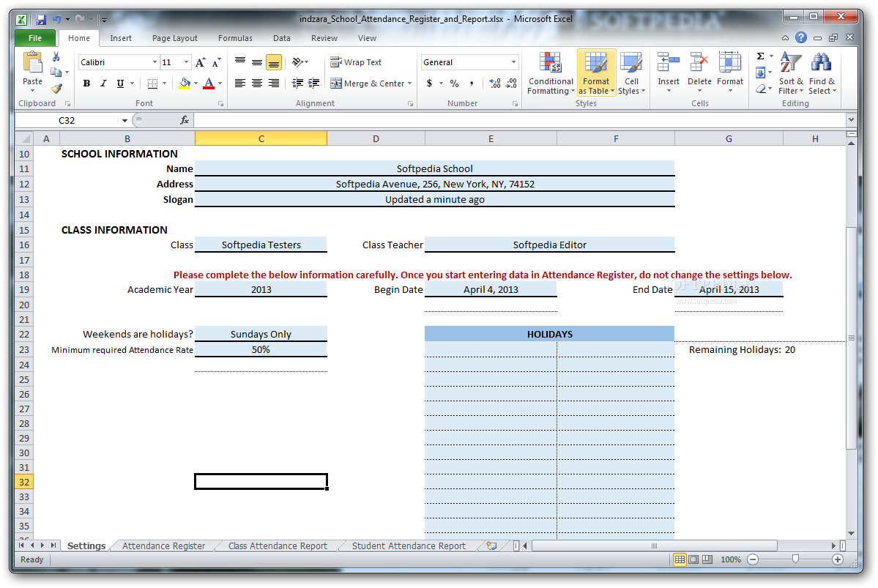Open the General number format dropdown
The width and height of the screenshot is (878, 588).
tap(513, 62)
